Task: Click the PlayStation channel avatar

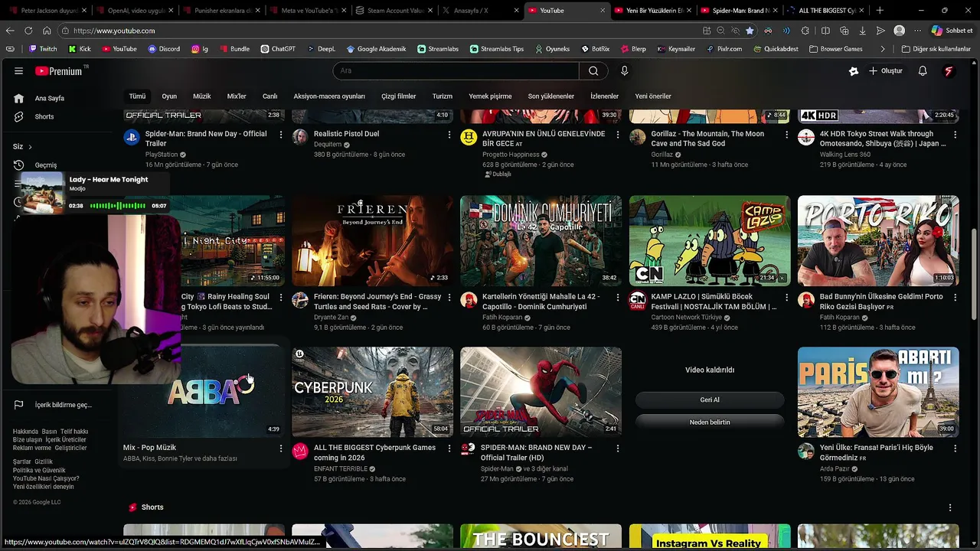Action: 131,137
